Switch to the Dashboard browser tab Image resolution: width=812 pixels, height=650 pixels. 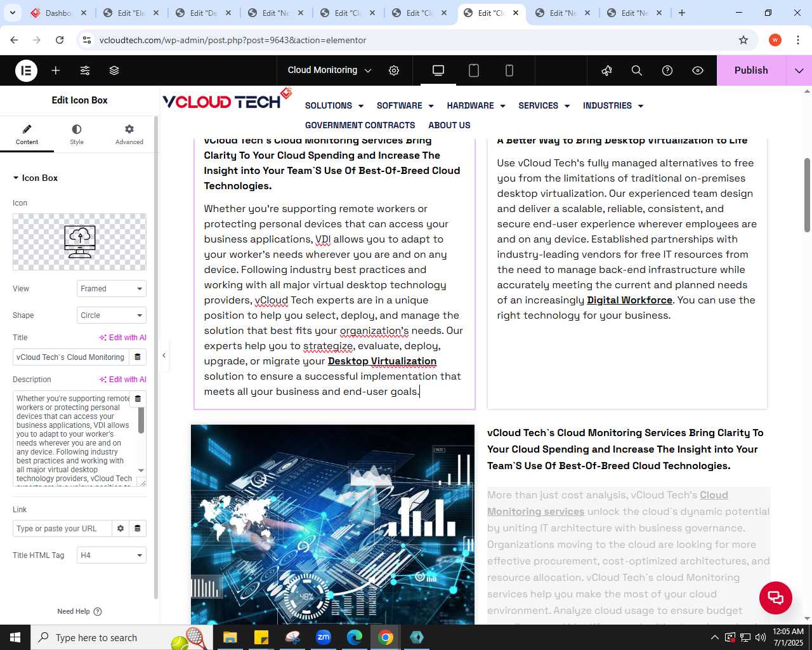click(58, 13)
